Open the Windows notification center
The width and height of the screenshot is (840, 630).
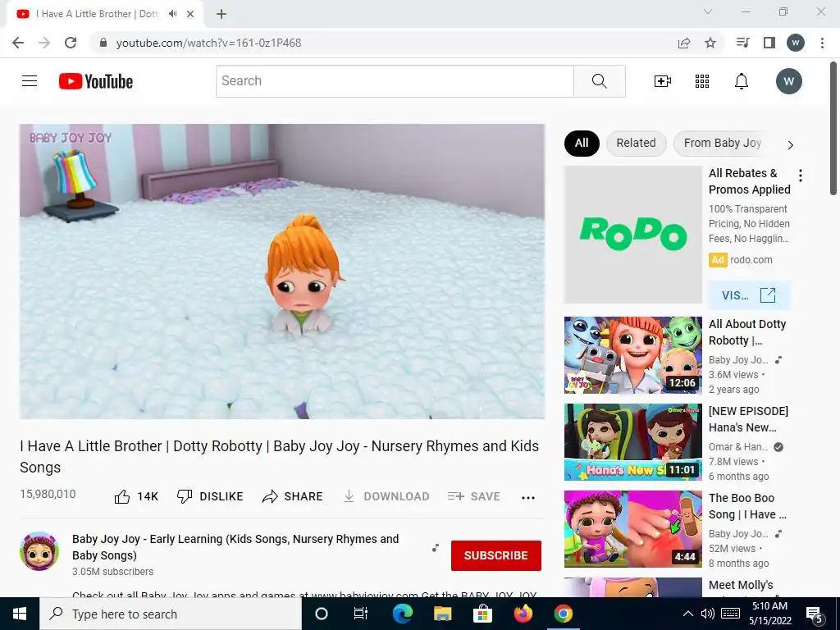815,614
